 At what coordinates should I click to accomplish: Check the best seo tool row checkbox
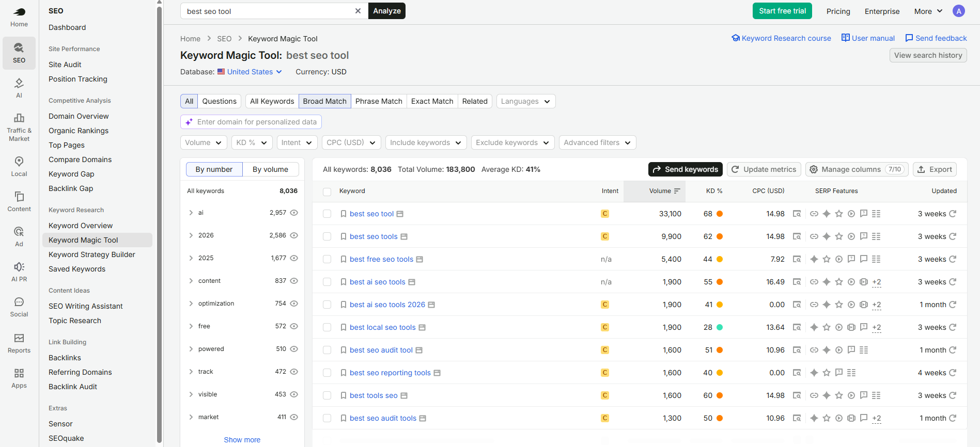click(327, 214)
